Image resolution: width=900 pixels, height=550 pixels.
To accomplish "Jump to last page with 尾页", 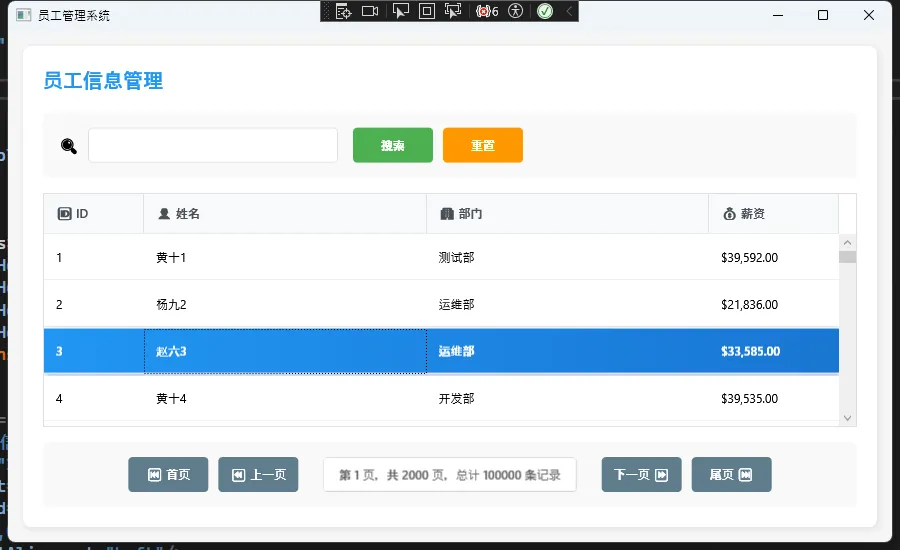I will (x=731, y=475).
